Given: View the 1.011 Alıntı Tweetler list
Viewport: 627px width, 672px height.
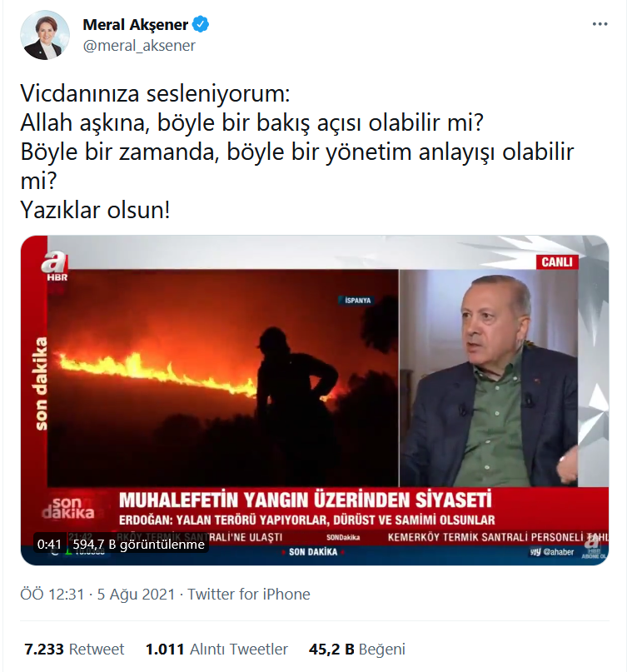Looking at the screenshot, I should pos(216,649).
